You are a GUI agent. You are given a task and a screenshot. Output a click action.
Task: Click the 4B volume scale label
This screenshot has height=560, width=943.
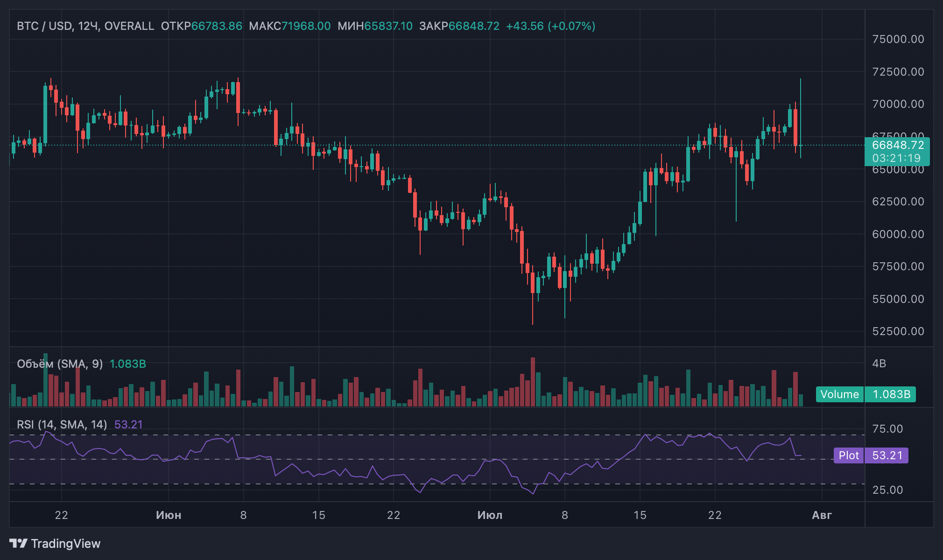[x=879, y=364]
